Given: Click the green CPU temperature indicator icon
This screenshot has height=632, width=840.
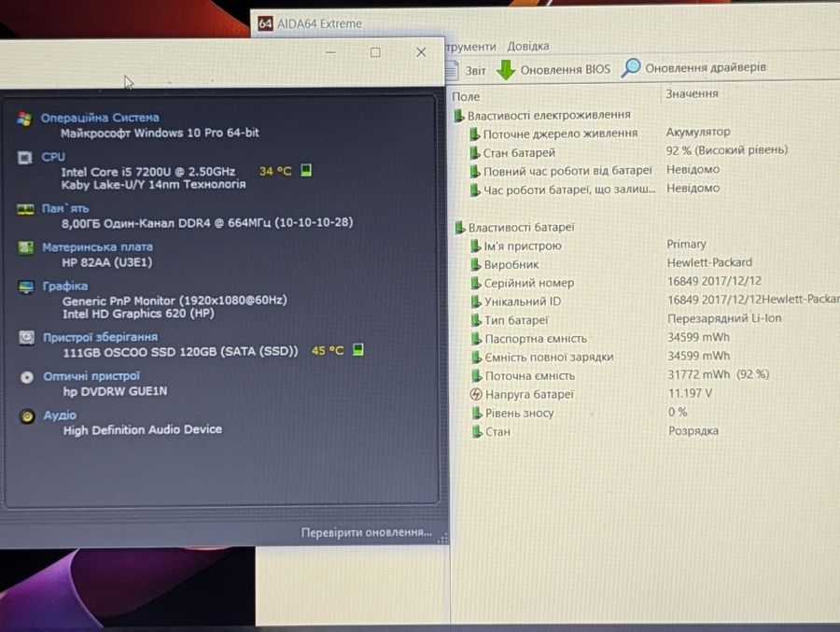Looking at the screenshot, I should [306, 170].
